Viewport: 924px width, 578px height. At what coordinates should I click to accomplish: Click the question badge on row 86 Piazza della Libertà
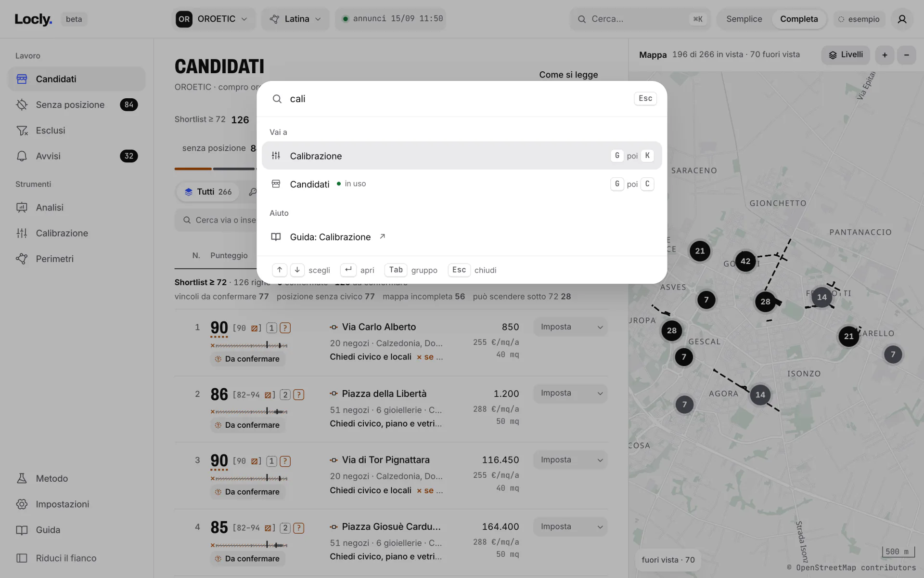[x=299, y=395]
